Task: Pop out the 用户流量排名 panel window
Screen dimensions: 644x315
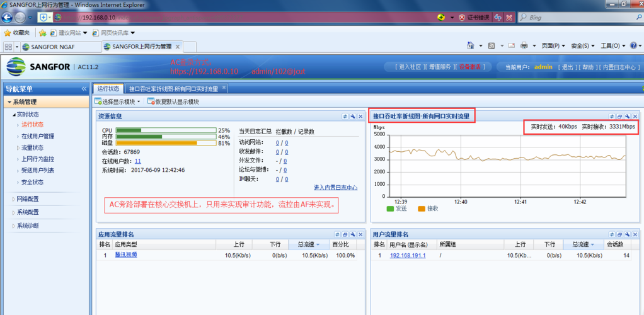Action: pyautogui.click(x=620, y=234)
